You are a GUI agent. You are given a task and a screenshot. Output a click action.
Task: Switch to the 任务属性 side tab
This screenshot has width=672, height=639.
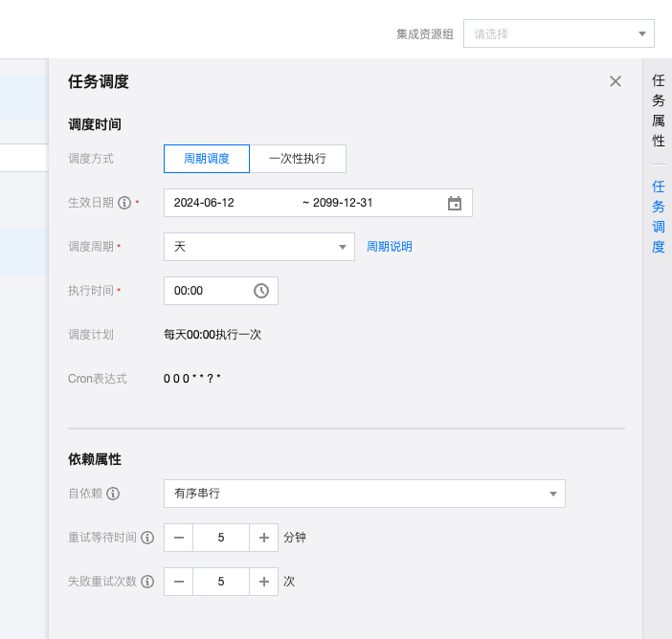tap(659, 111)
